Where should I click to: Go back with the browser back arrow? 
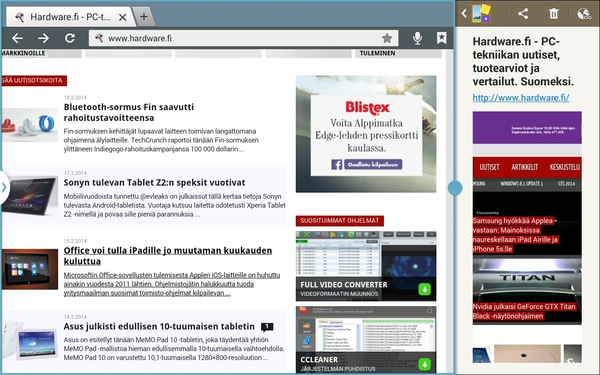point(17,38)
